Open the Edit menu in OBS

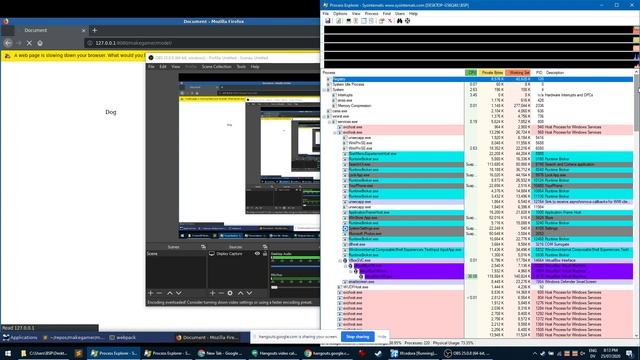pyautogui.click(x=163, y=67)
